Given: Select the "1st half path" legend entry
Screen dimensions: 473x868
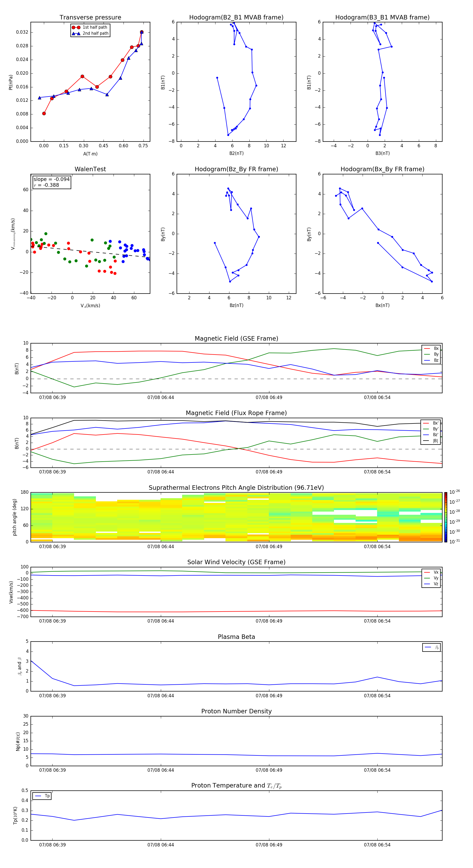Looking at the screenshot, I should [90, 27].
